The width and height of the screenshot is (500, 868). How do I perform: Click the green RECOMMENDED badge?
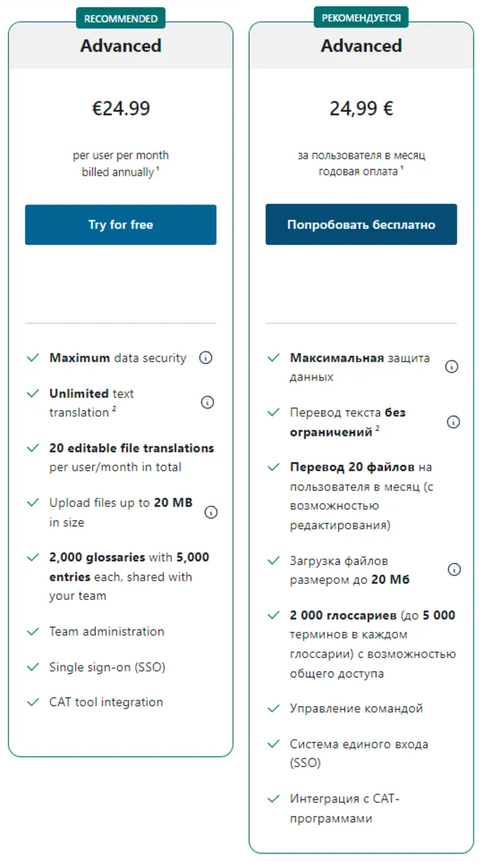click(x=121, y=18)
